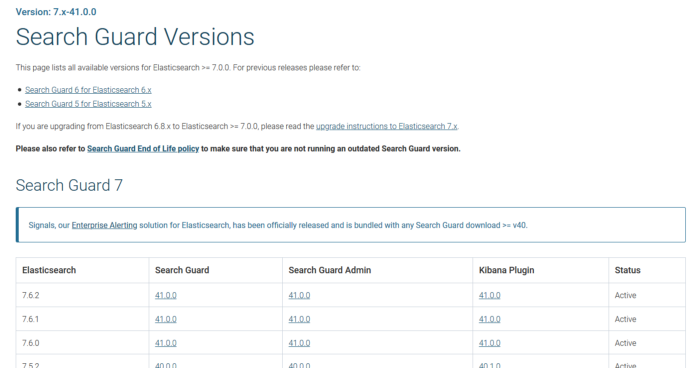Open Kibana Plugin 41.0.0 for 7.6.1
Screen dimensions: 700x368
pos(490,319)
